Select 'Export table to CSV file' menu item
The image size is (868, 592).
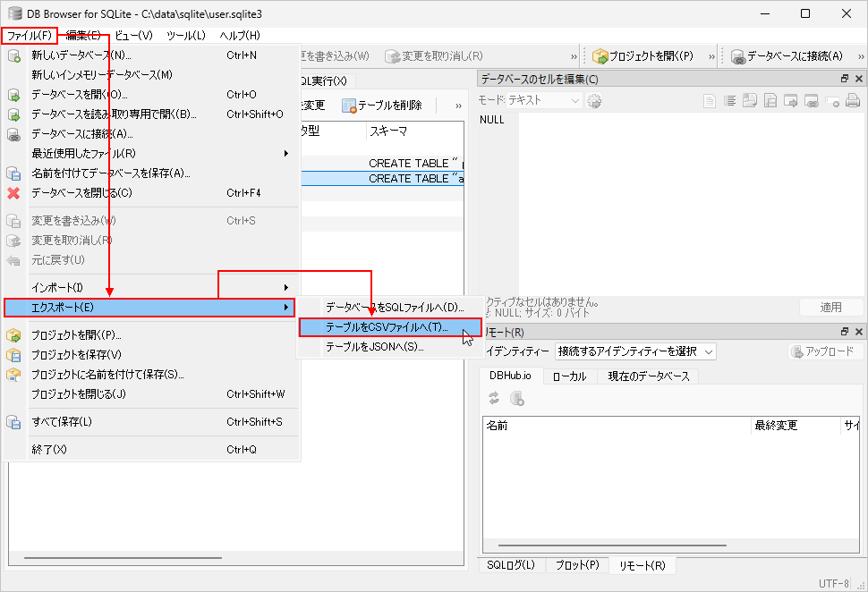(387, 327)
